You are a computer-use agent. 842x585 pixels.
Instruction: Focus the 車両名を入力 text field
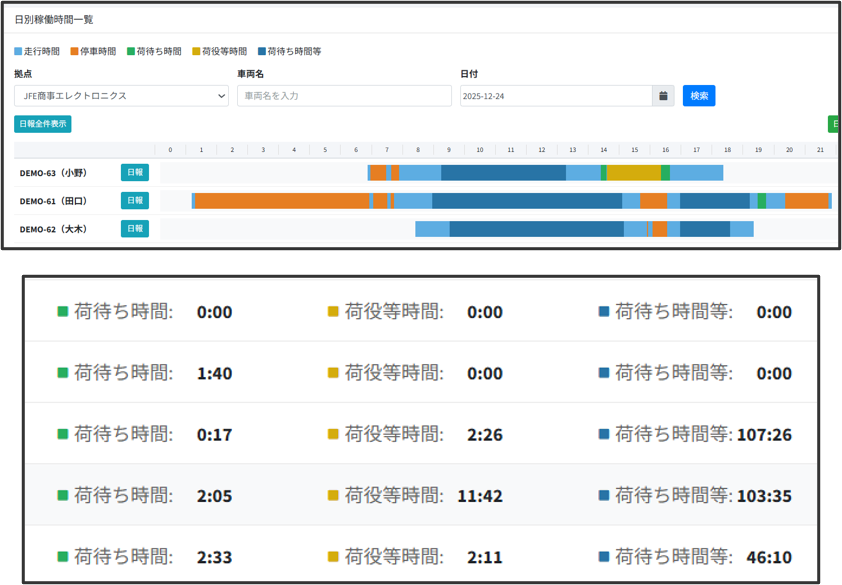point(344,96)
